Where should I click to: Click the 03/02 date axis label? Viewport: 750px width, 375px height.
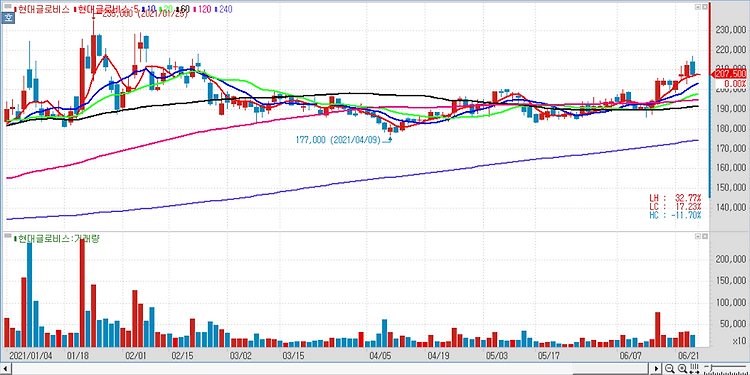click(241, 356)
